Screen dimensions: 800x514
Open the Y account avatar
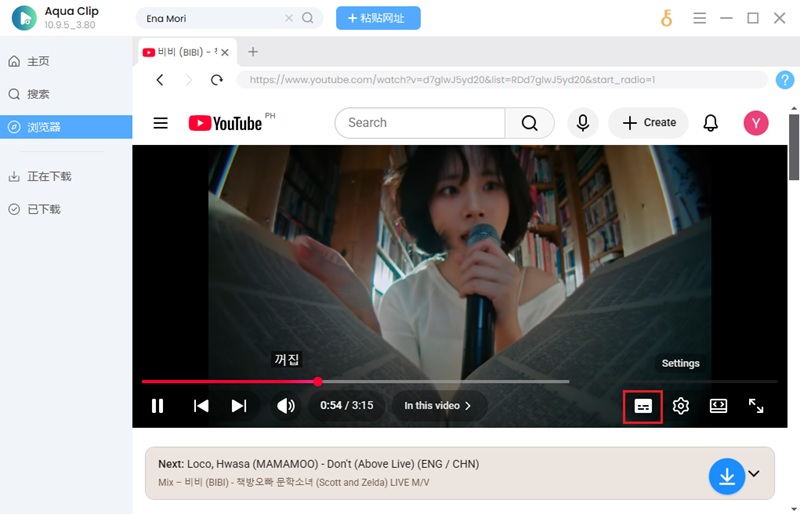point(756,123)
